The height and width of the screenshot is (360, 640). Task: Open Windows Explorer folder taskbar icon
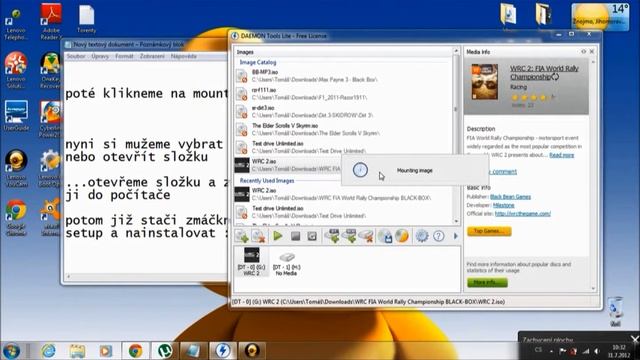pos(77,351)
